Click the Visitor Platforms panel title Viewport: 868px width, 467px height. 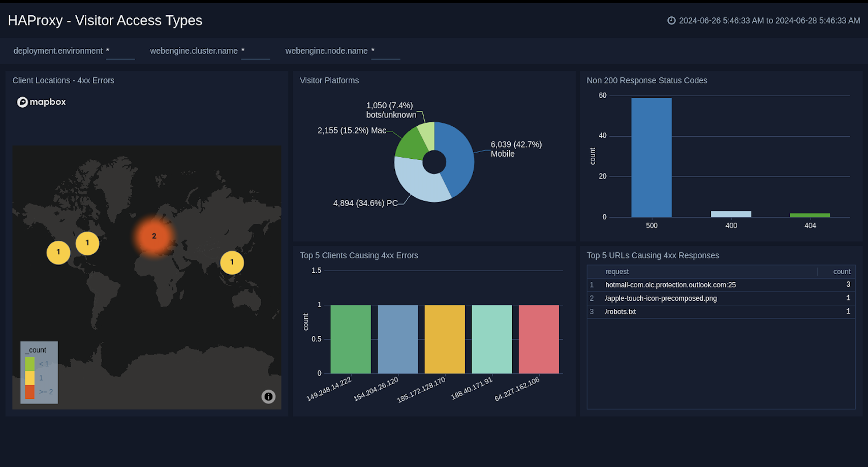click(x=329, y=80)
